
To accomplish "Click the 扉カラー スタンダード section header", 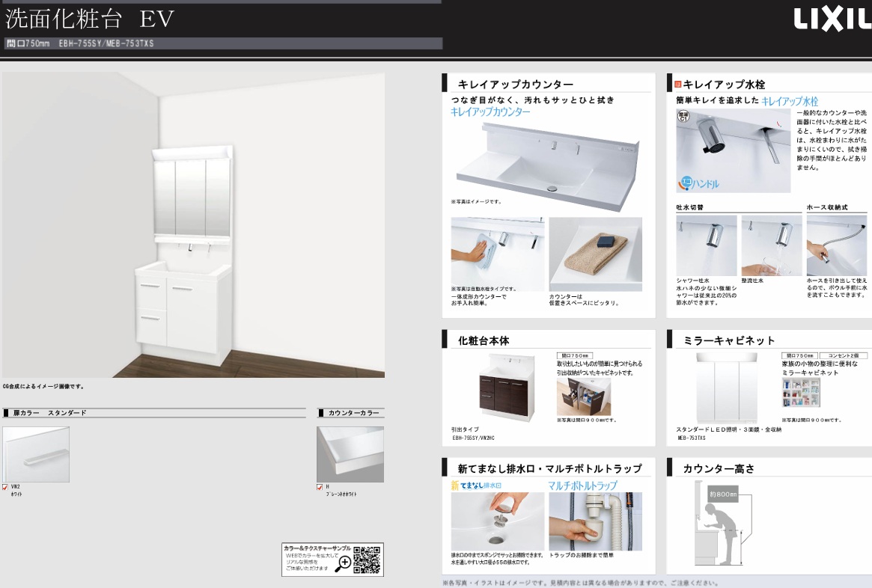I will pyautogui.click(x=154, y=413).
